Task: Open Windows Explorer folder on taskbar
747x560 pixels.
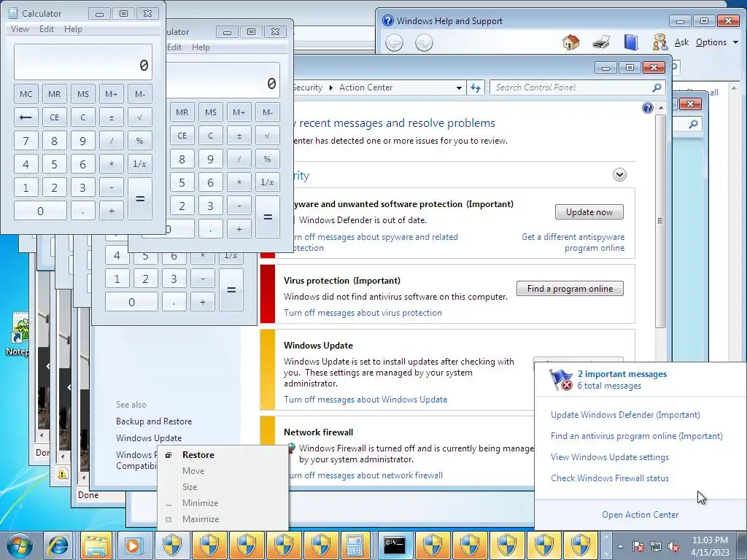Action: coord(96,545)
